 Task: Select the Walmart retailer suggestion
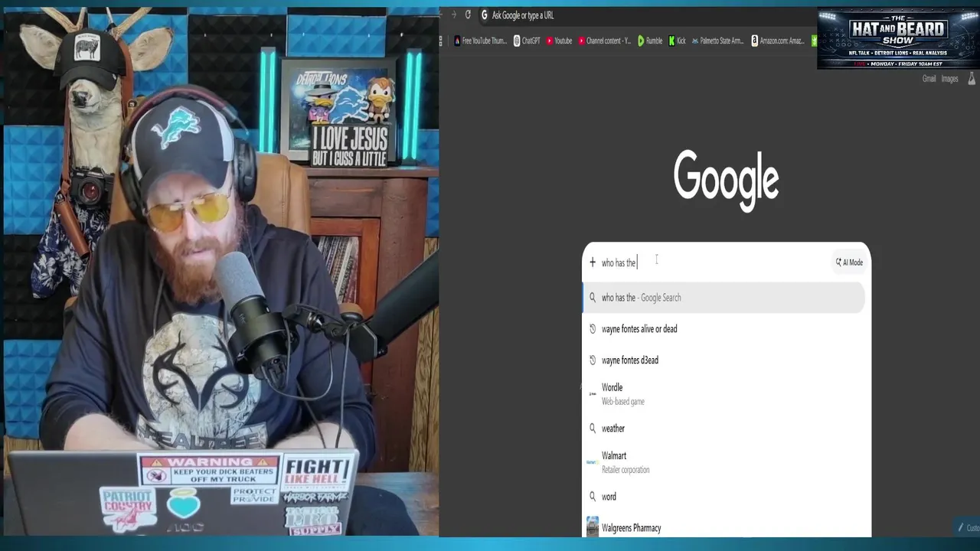click(x=724, y=462)
